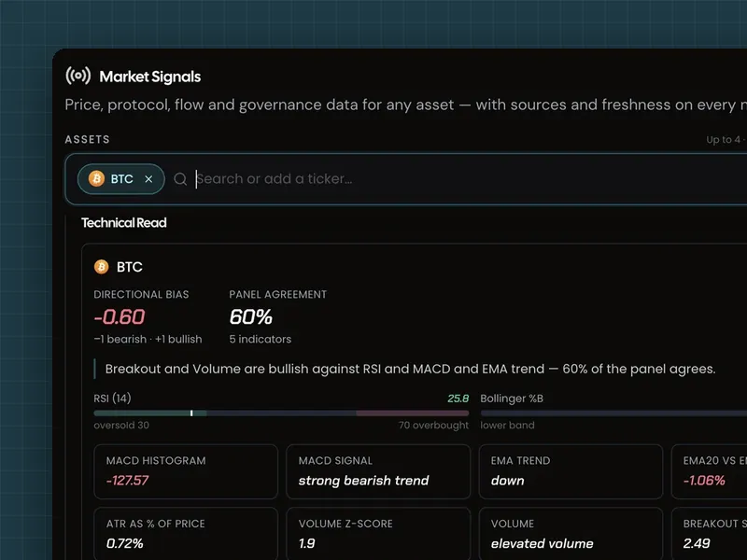This screenshot has height=560, width=747.
Task: Click the DIRECTIONAL BIAS label
Action: pyautogui.click(x=141, y=294)
